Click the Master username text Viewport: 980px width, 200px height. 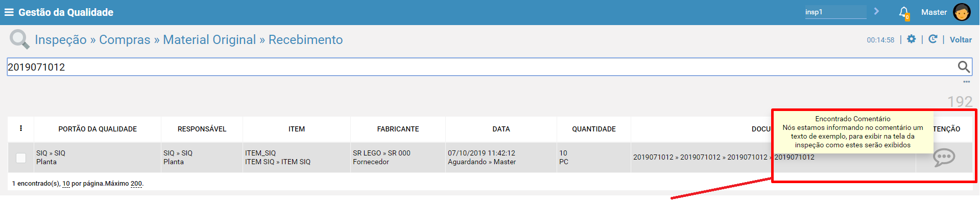point(934,12)
